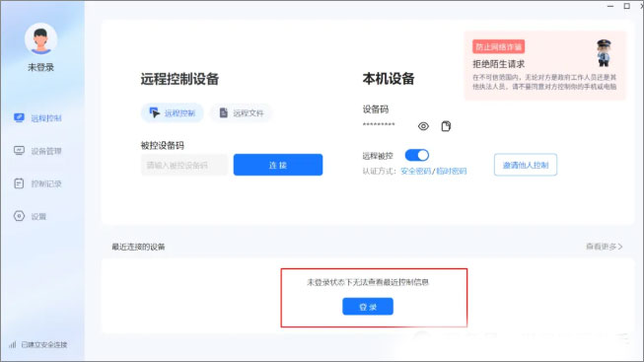Viewport: 644px width, 362px height.
Task: Click the 未登录 label under avatar
Action: coord(40,67)
